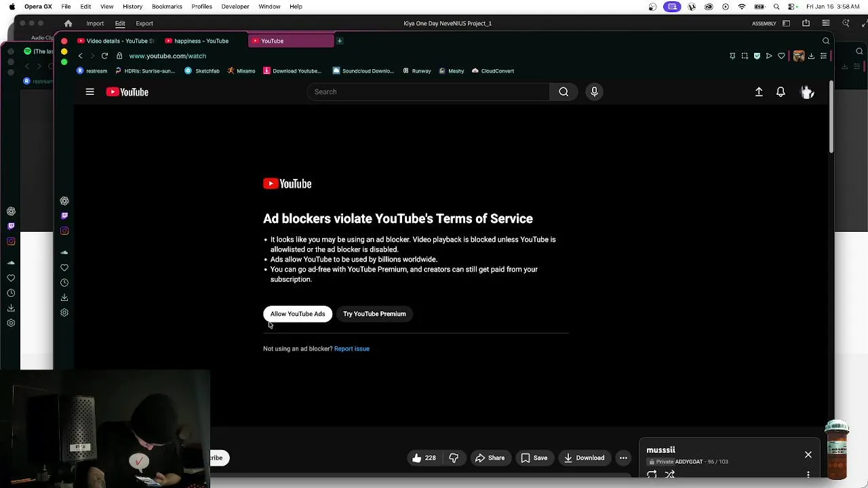868x488 pixels.
Task: Click Export in the background editor window
Action: point(144,23)
